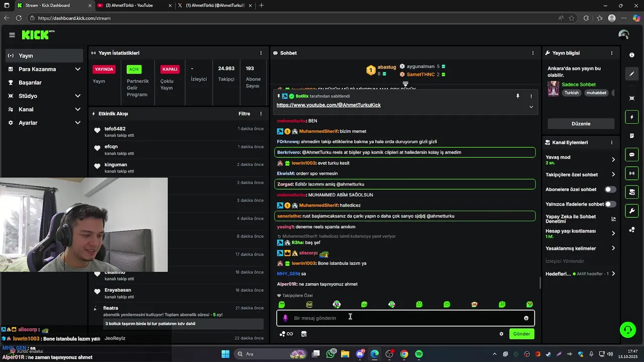Open options of the pinned BotRix message
Viewport: 644px width, 362px height.
tap(531, 96)
